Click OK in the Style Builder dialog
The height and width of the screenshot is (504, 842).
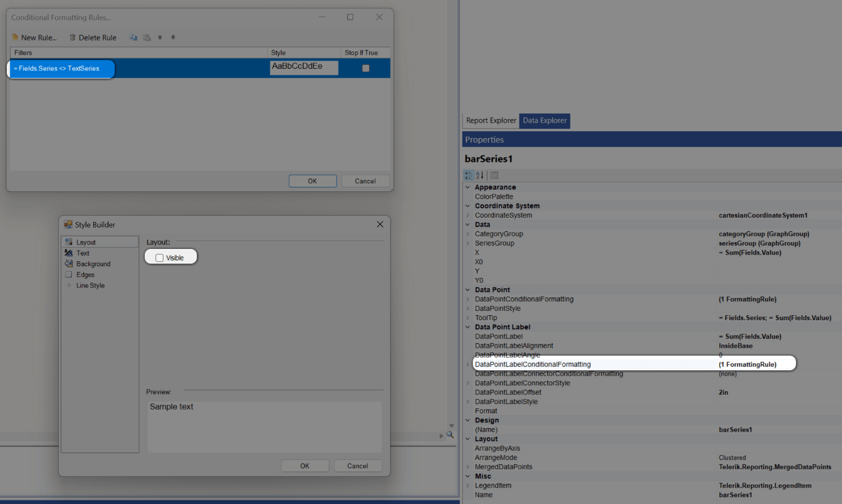305,465
